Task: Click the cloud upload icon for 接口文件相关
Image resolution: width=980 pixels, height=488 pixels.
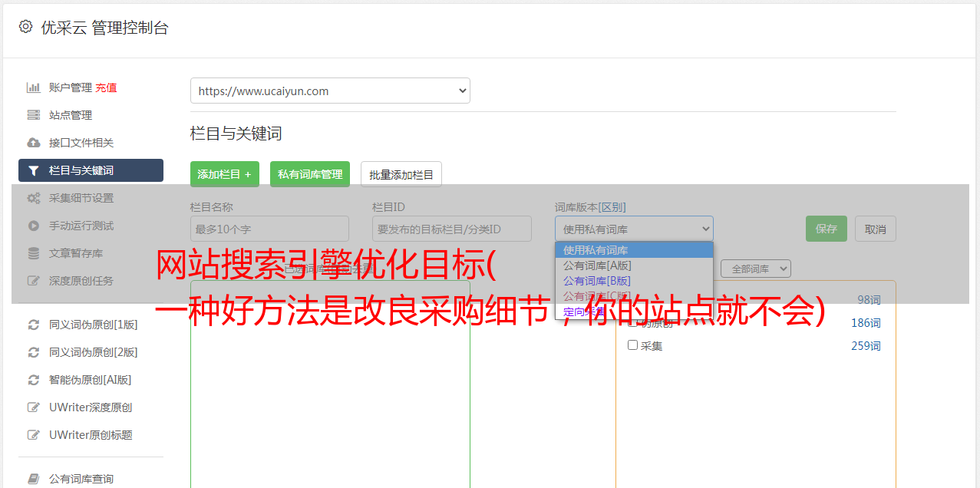Action: pos(34,143)
